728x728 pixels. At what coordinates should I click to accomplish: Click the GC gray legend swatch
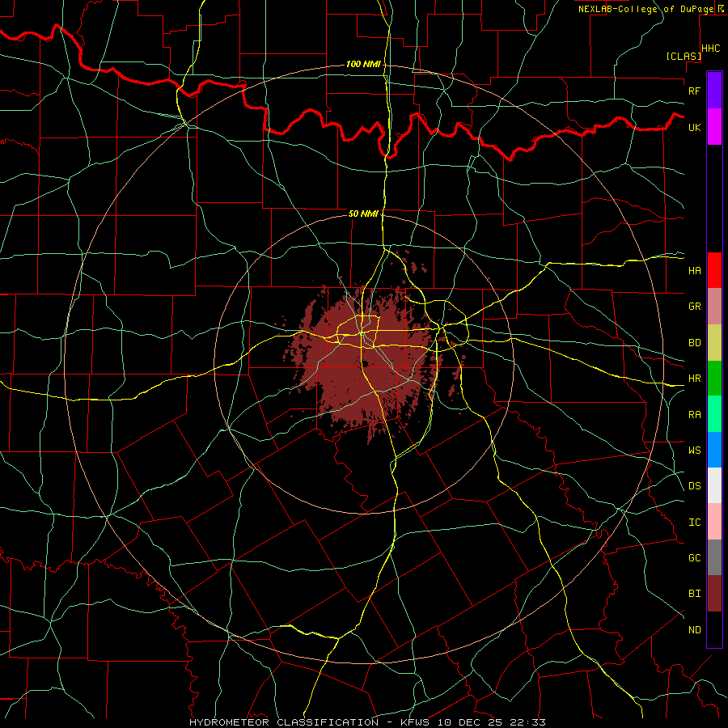714,557
